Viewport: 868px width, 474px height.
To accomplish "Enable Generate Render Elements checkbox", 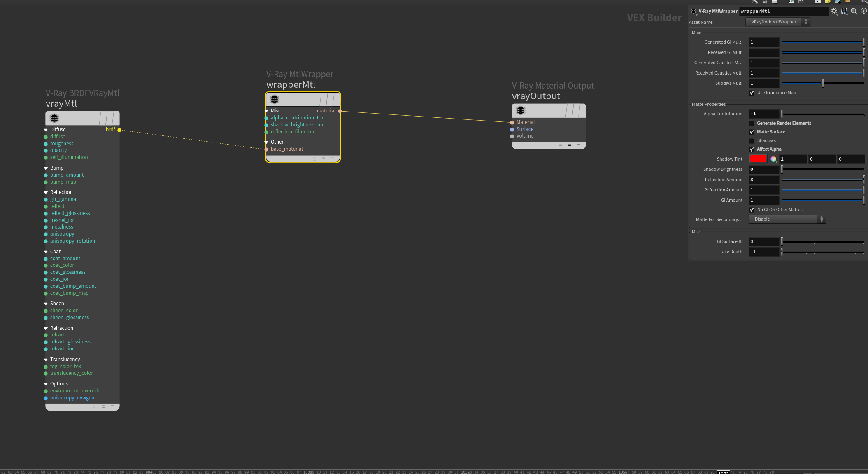I will (x=752, y=124).
